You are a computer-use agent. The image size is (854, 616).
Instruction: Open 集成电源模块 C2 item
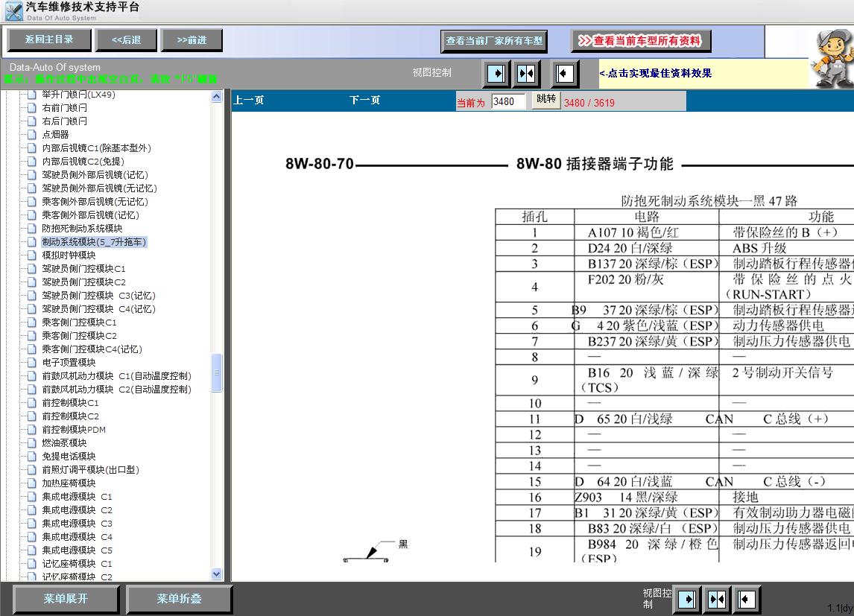(x=77, y=510)
